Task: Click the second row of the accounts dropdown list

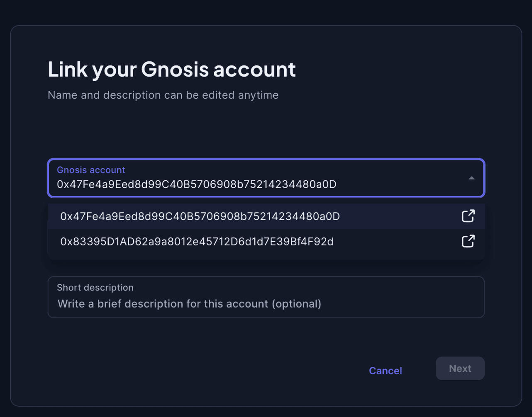Action: [266, 241]
